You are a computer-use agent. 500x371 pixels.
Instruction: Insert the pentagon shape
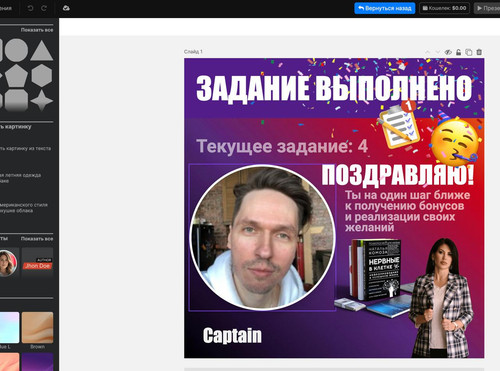coord(16,76)
